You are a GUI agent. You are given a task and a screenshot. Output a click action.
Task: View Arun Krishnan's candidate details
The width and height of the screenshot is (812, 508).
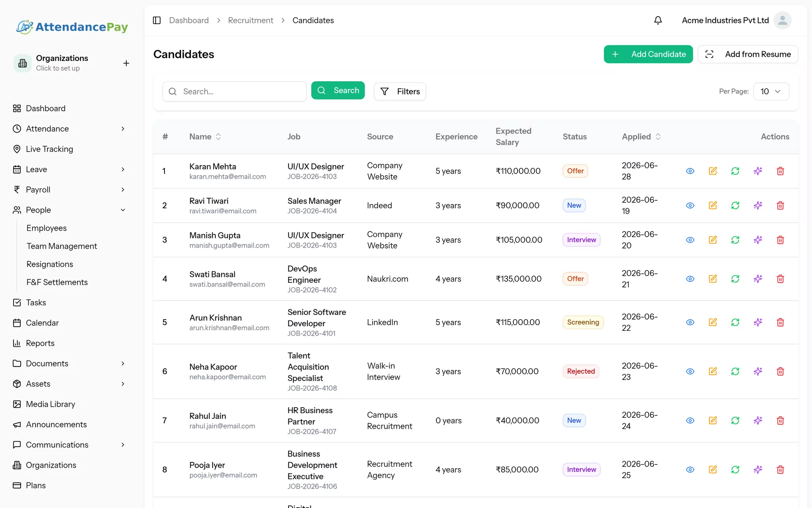(690, 322)
